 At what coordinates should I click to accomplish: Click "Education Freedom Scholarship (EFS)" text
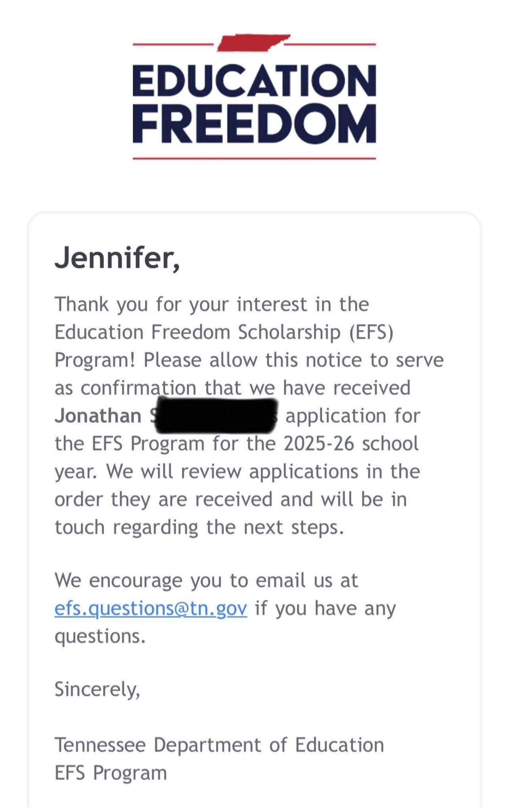(224, 332)
